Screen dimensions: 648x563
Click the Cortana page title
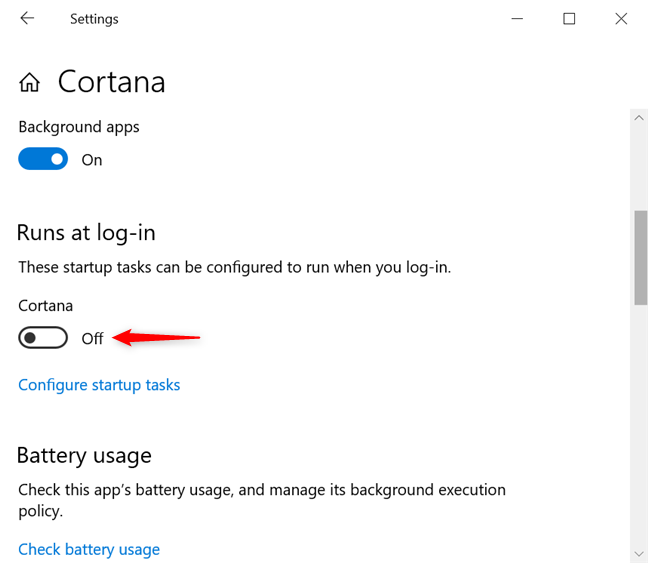(x=111, y=82)
